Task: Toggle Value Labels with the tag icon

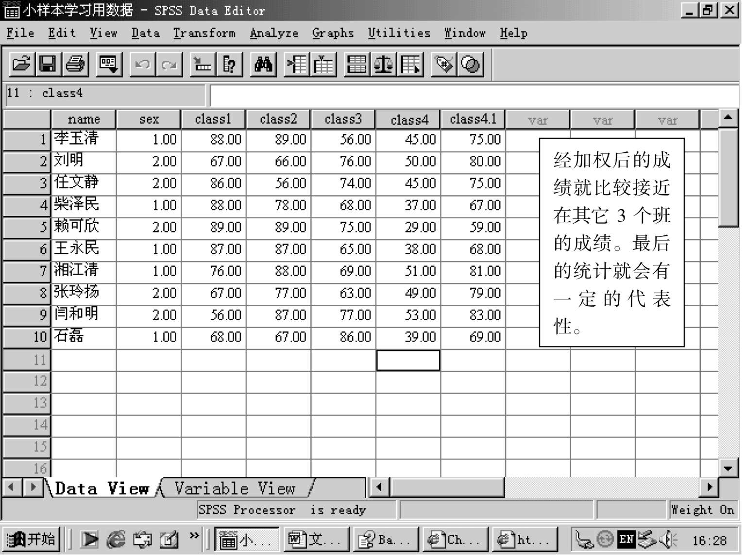Action: coord(444,65)
